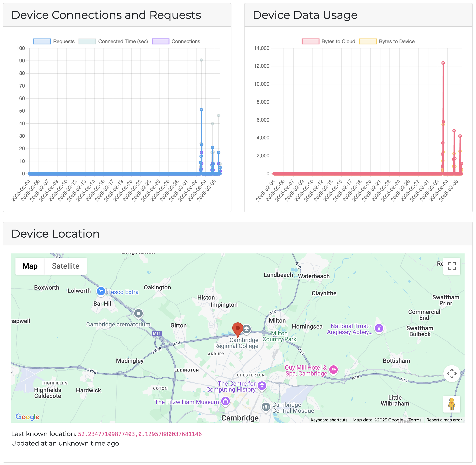This screenshot has height=465, width=476.
Task: Open the Google logo link
Action: point(27,417)
